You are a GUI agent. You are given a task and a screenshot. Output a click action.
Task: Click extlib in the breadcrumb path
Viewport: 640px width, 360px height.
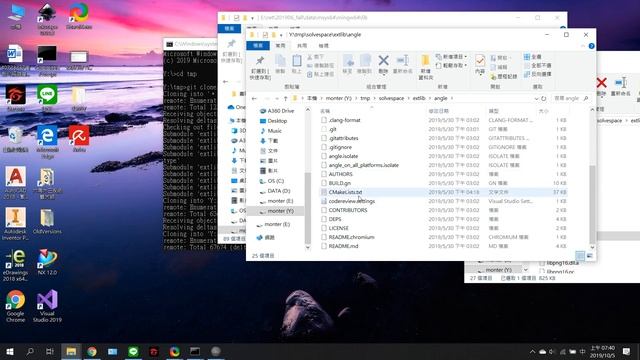pyautogui.click(x=419, y=98)
